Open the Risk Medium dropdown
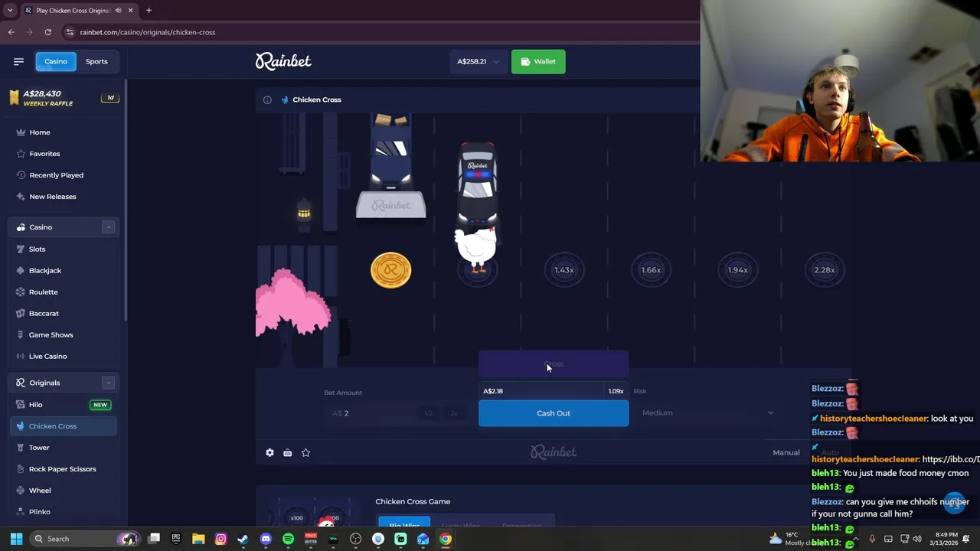Viewport: 980px width, 551px height. pos(707,413)
